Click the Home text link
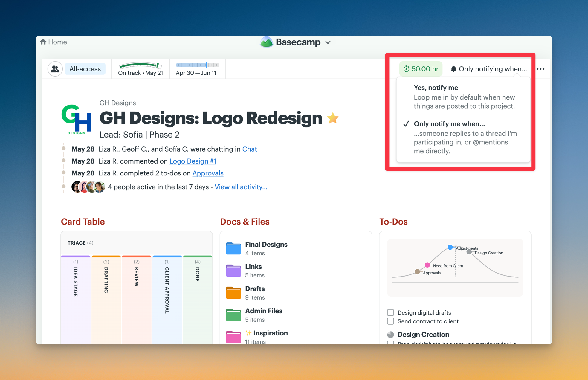The image size is (588, 380). pyautogui.click(x=58, y=42)
